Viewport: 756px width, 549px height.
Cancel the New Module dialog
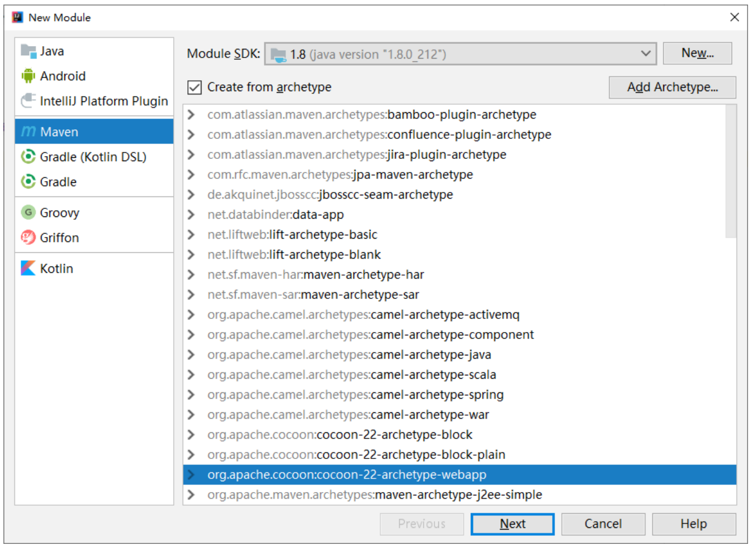[x=603, y=524]
